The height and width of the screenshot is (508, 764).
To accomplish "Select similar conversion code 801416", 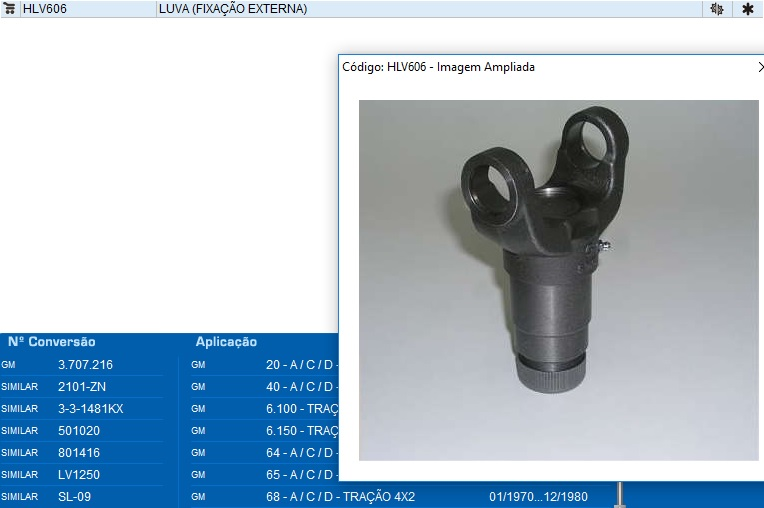I will pos(76,453).
